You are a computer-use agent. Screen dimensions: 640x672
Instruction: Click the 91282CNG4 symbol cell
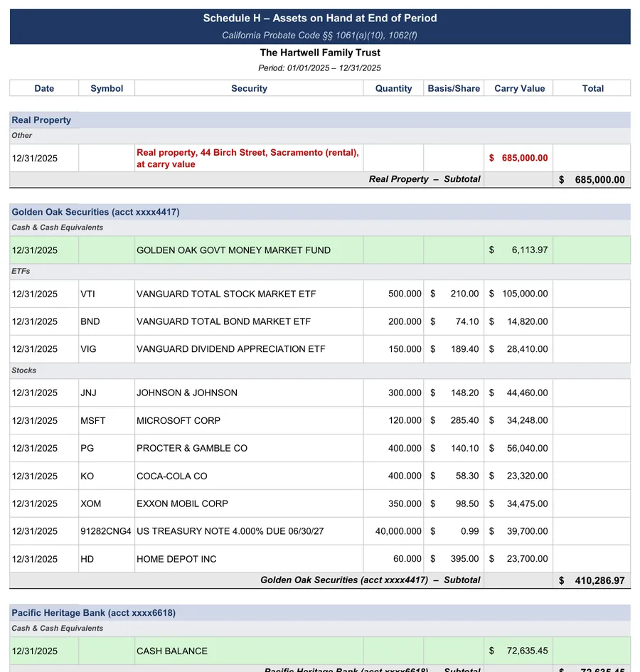tap(107, 531)
